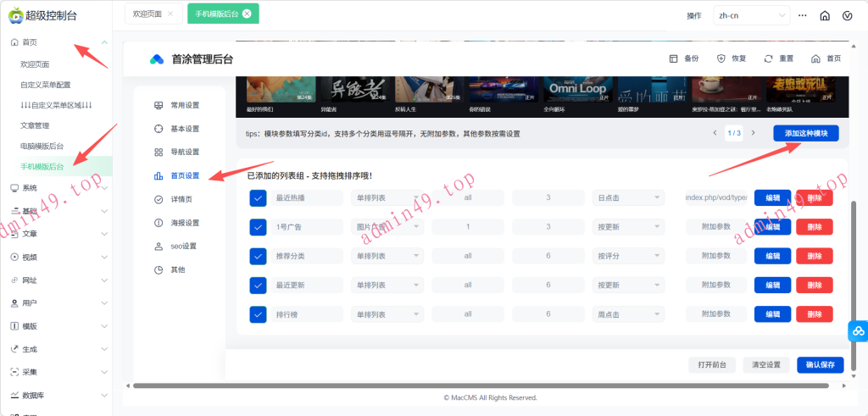Click the 确认保存 button

[x=820, y=364]
